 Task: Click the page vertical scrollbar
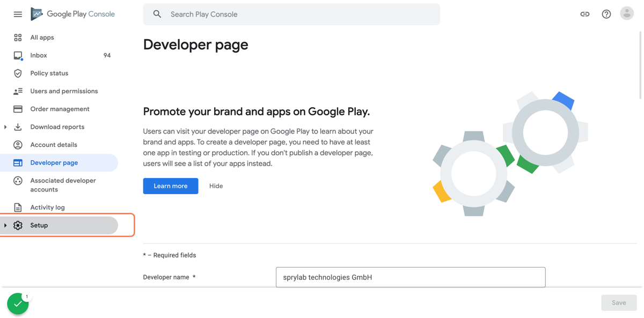pos(640,64)
